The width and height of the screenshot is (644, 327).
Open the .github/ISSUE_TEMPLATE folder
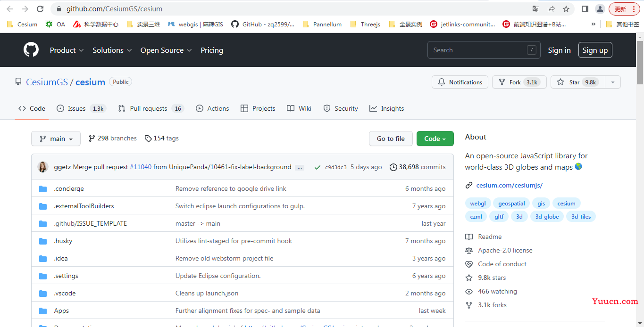[90, 223]
